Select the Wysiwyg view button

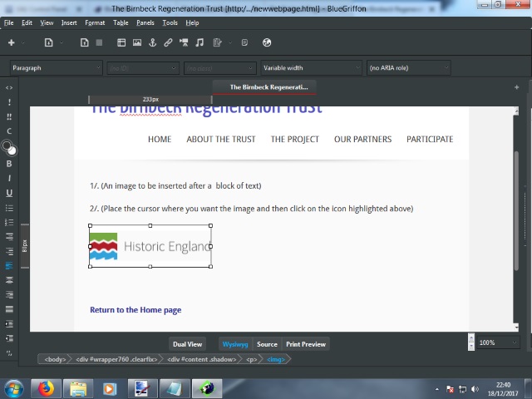pyautogui.click(x=235, y=344)
